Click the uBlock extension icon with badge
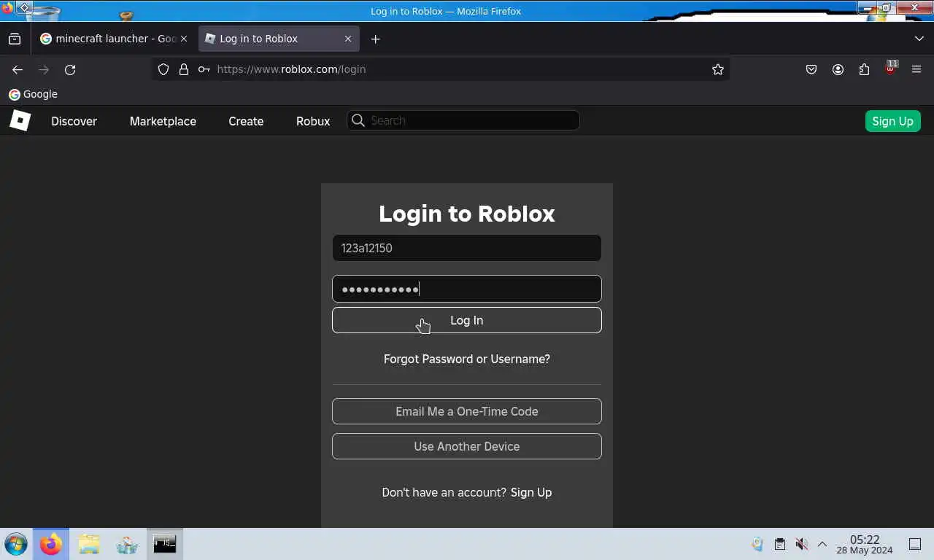This screenshot has height=560, width=934. pos(890,69)
